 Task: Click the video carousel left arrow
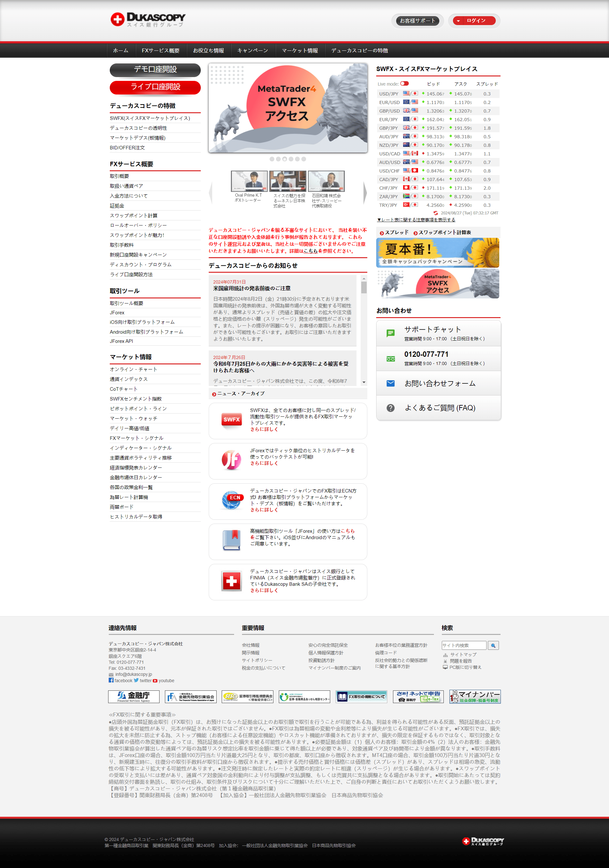click(x=211, y=193)
